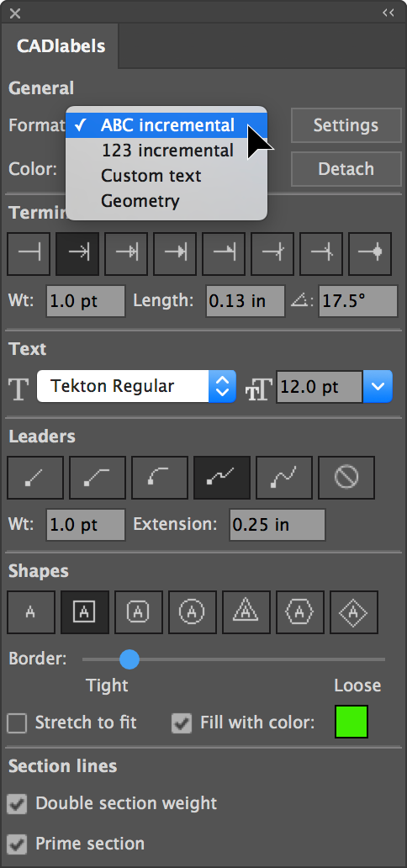The height and width of the screenshot is (868, 407).
Task: Enable the Stretch to fit checkbox
Action: pyautogui.click(x=17, y=723)
